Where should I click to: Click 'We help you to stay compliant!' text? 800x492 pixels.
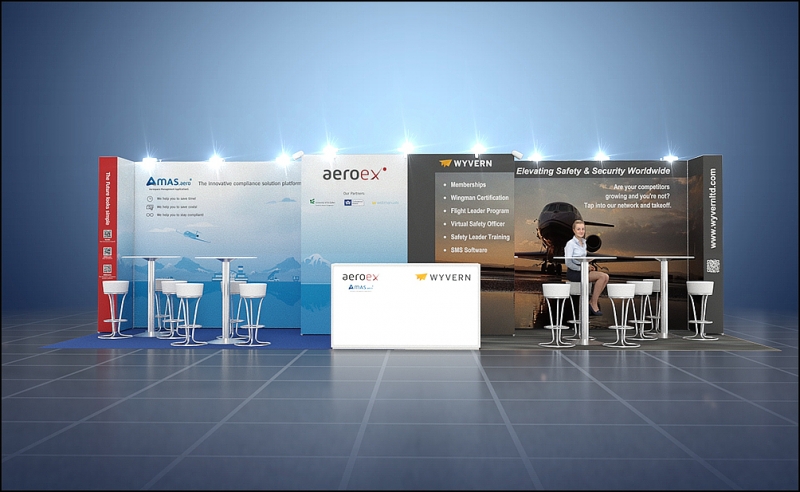(180, 215)
